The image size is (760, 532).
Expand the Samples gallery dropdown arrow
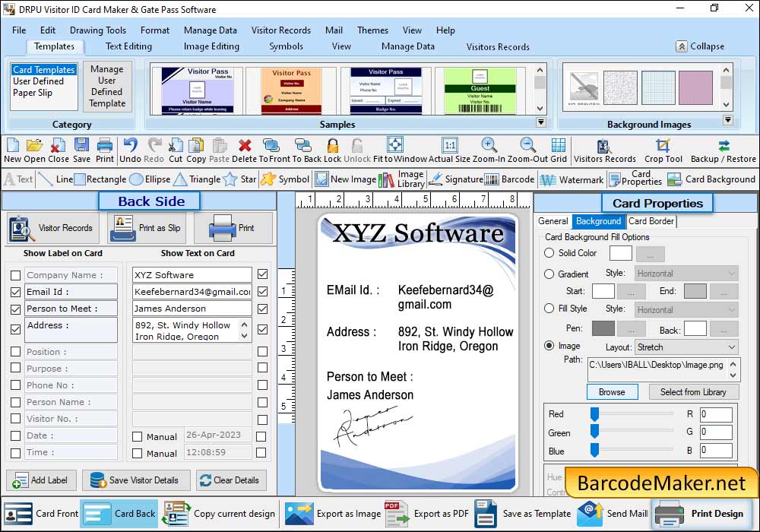(x=541, y=122)
